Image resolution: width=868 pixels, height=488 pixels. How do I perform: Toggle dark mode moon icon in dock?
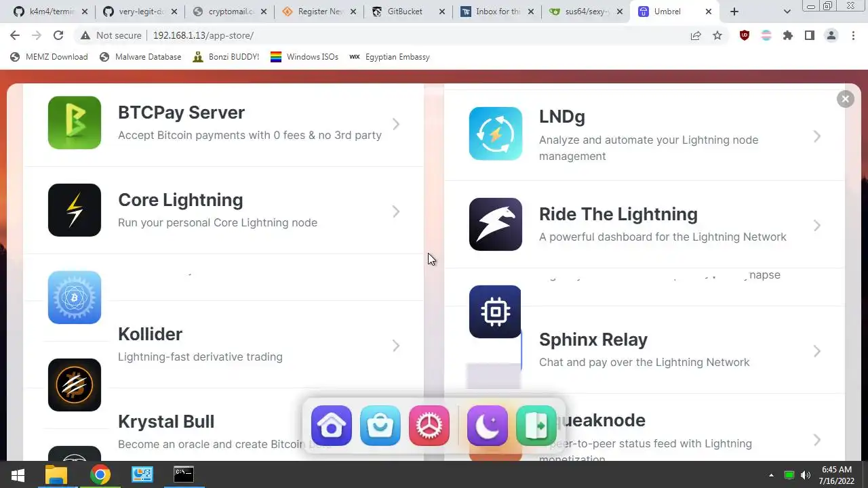pos(488,426)
